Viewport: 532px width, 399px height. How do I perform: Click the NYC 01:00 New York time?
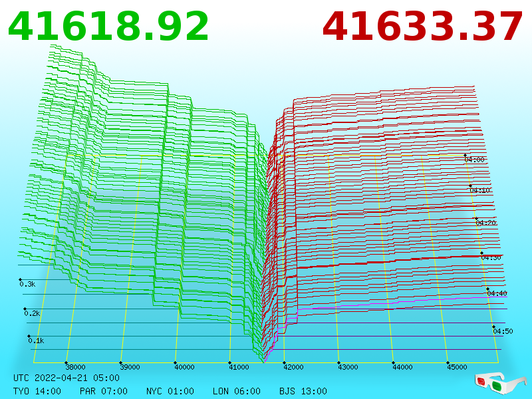tap(170, 391)
